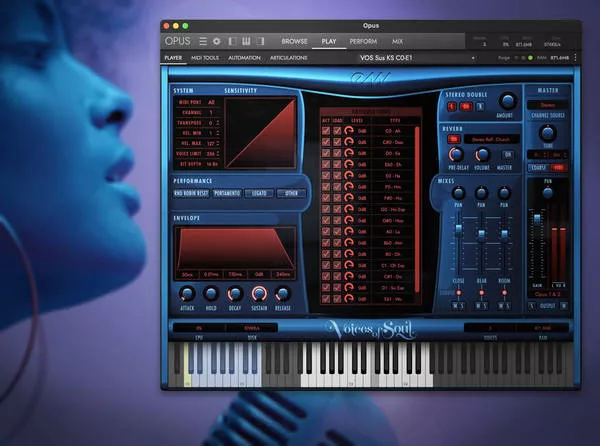Open the three-dot options menu near RAM
600x446 pixels.
(575, 58)
